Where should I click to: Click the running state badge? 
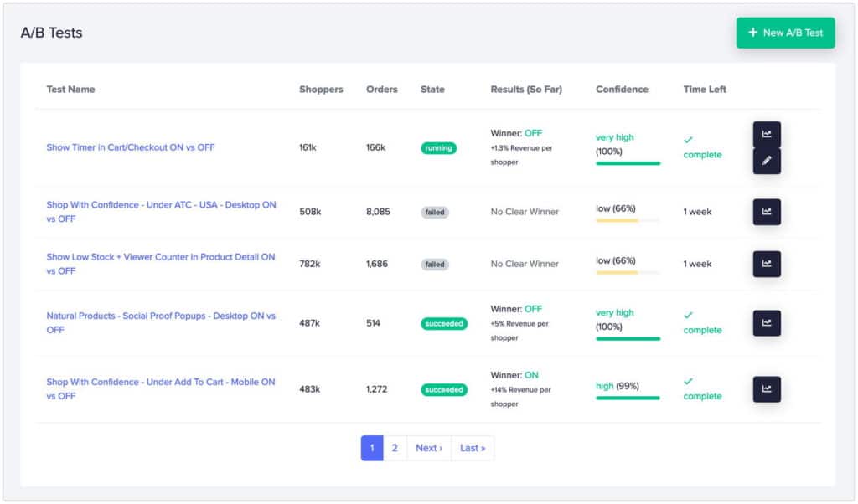coord(439,148)
